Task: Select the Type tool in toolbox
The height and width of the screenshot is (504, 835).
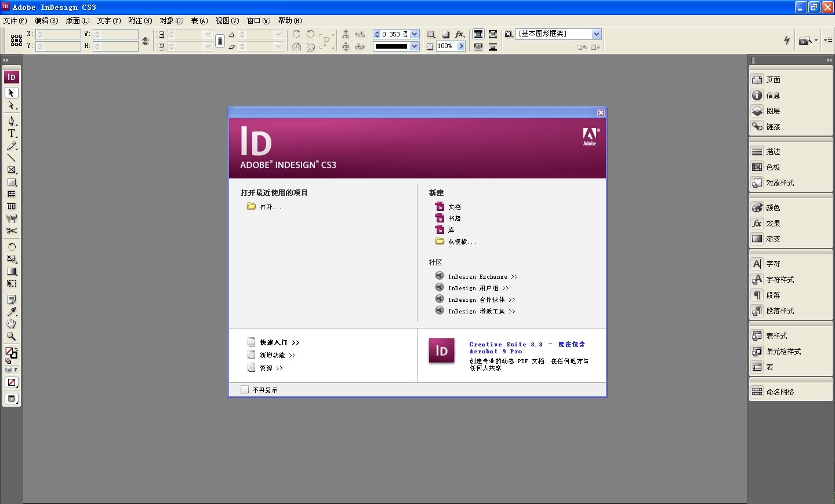Action: tap(12, 133)
